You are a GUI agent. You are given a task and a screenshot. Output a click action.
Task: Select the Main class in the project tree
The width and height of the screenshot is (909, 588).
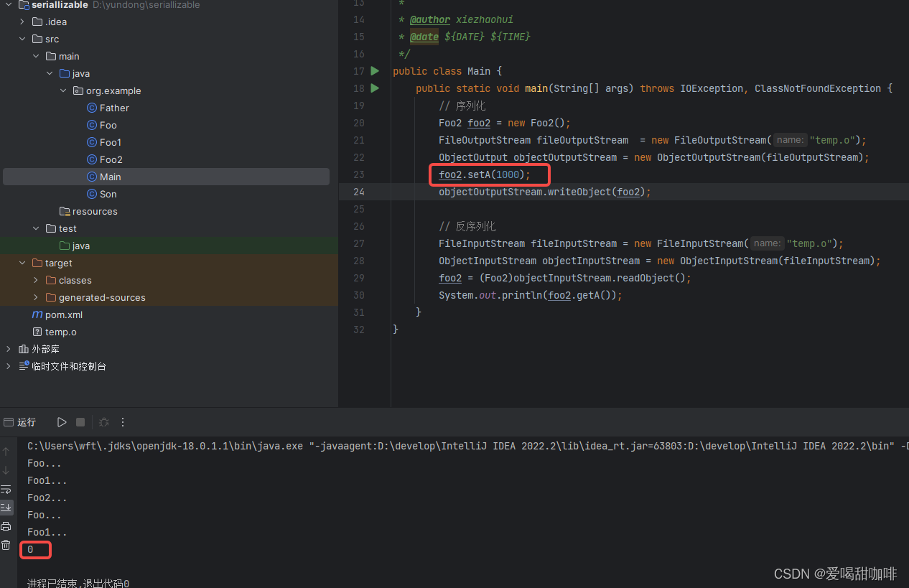(167, 177)
